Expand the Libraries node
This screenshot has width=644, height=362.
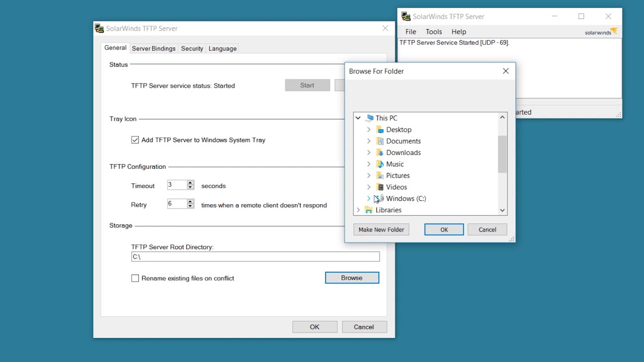(358, 210)
